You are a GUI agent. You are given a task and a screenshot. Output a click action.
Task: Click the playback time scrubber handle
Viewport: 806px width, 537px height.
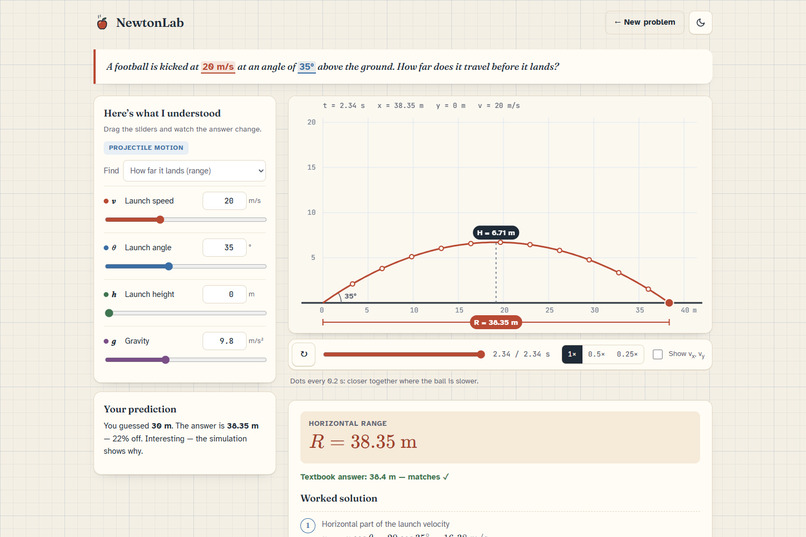click(481, 354)
